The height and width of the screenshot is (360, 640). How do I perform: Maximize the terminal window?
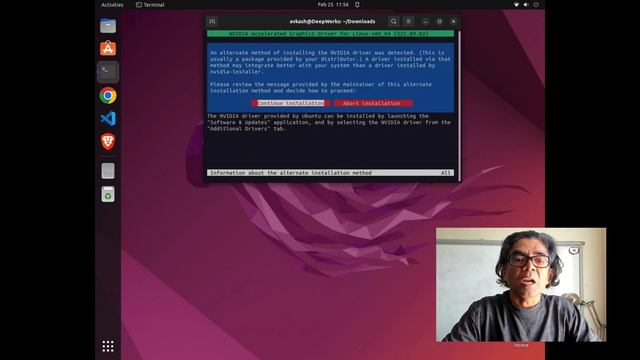tap(439, 21)
